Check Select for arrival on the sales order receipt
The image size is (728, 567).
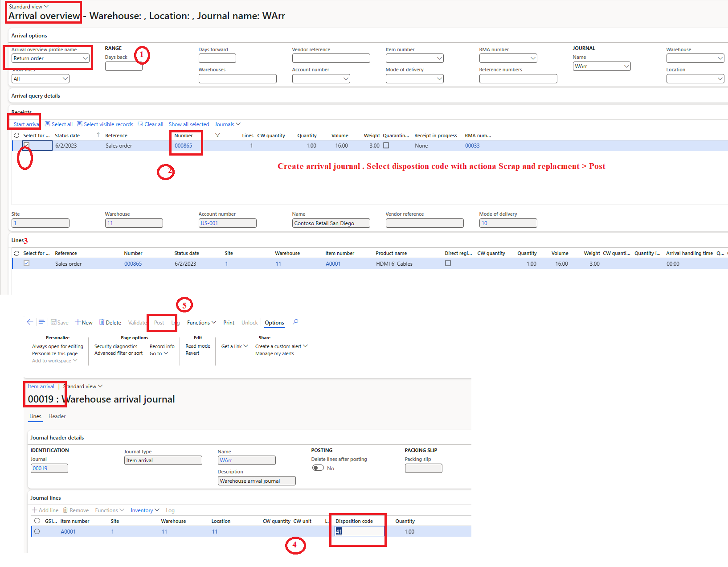pos(26,145)
